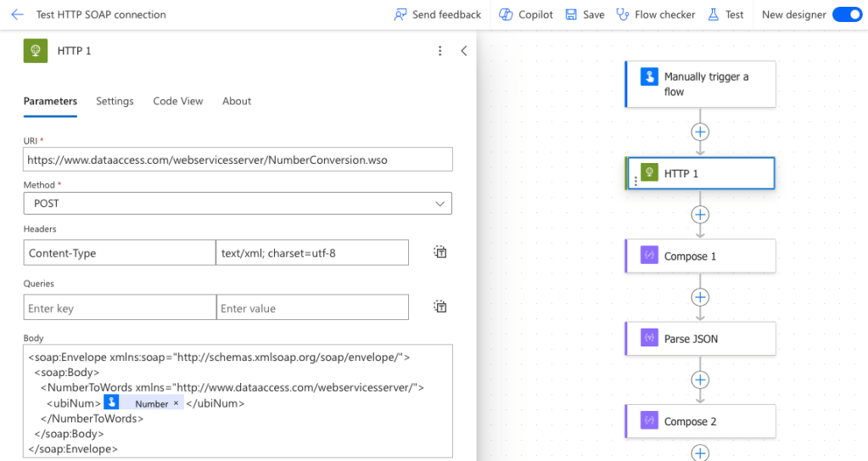
Task: Turn off the New designer toggle
Action: pos(846,14)
